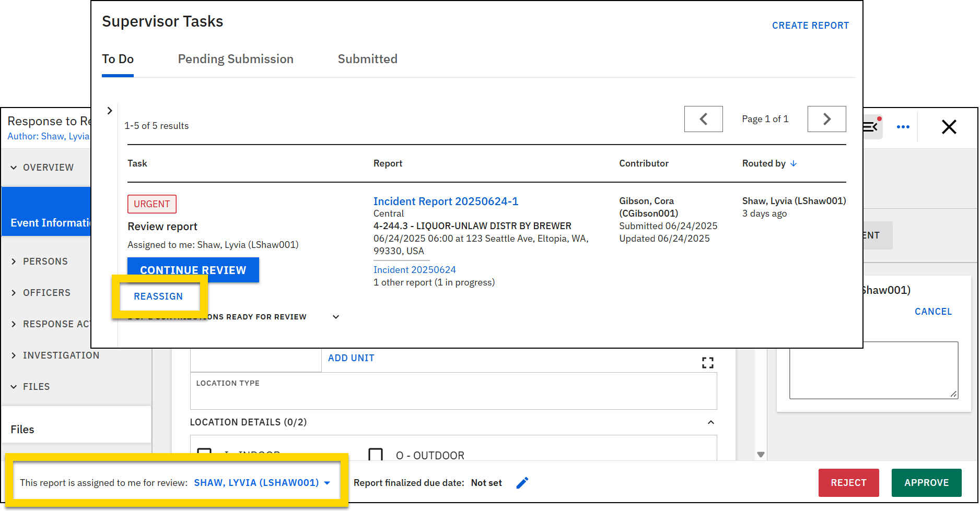Click the three-dot more options icon
Viewport: 980px width, 511px height.
point(903,127)
